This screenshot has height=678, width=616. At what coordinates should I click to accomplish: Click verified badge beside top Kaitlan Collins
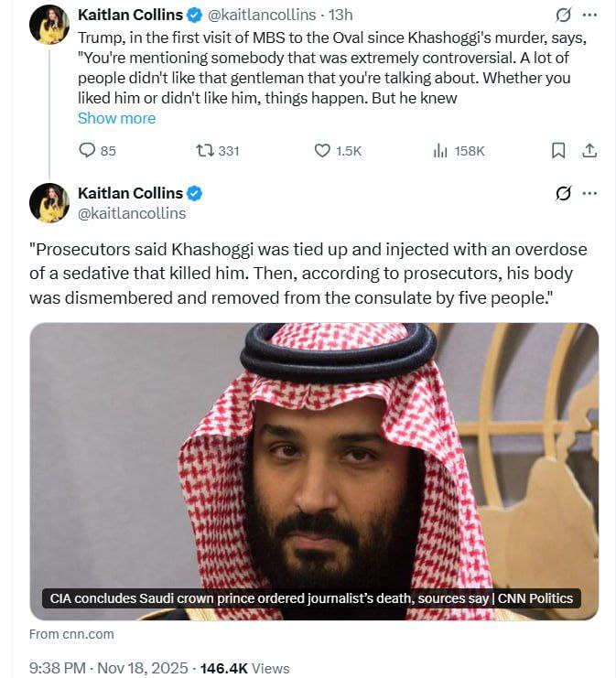pyautogui.click(x=196, y=15)
